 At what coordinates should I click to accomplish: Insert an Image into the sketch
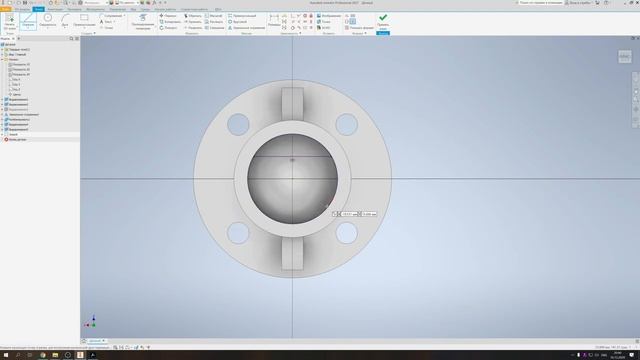329,16
